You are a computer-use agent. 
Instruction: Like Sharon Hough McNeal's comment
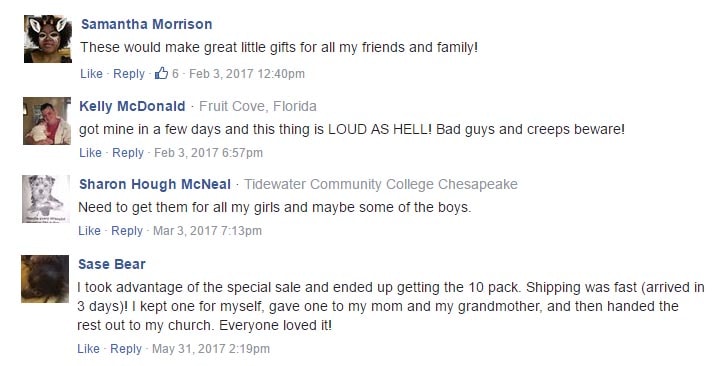[x=90, y=231]
